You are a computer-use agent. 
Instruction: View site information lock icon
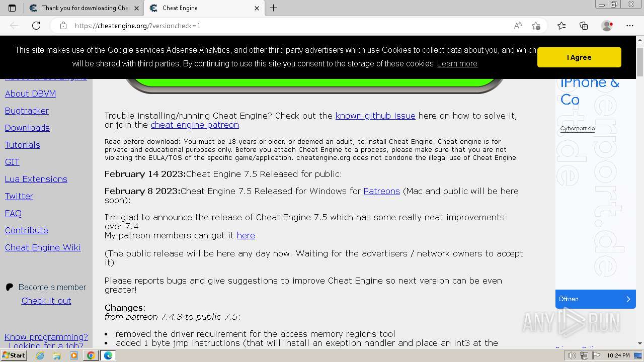[x=63, y=26]
